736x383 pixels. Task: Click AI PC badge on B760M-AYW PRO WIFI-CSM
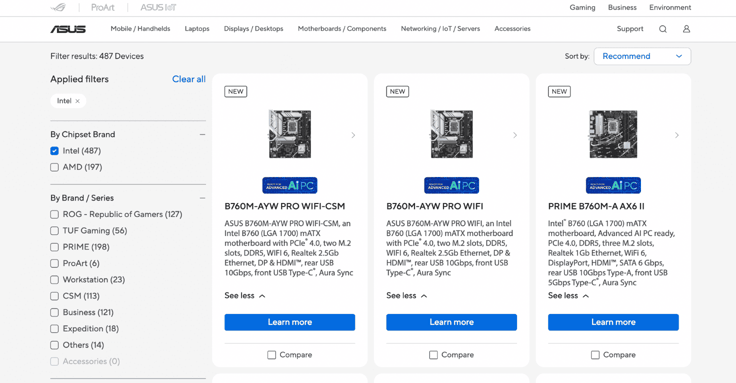point(290,185)
